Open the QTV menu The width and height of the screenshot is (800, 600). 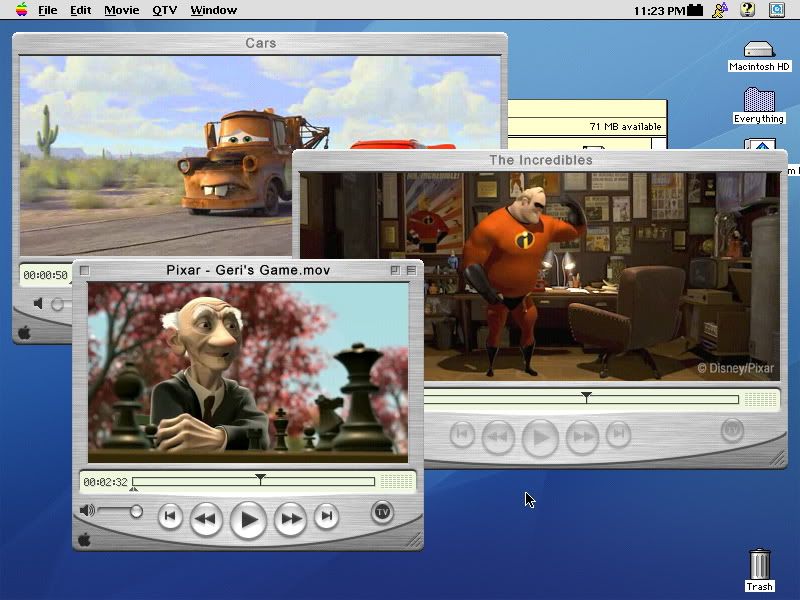164,10
